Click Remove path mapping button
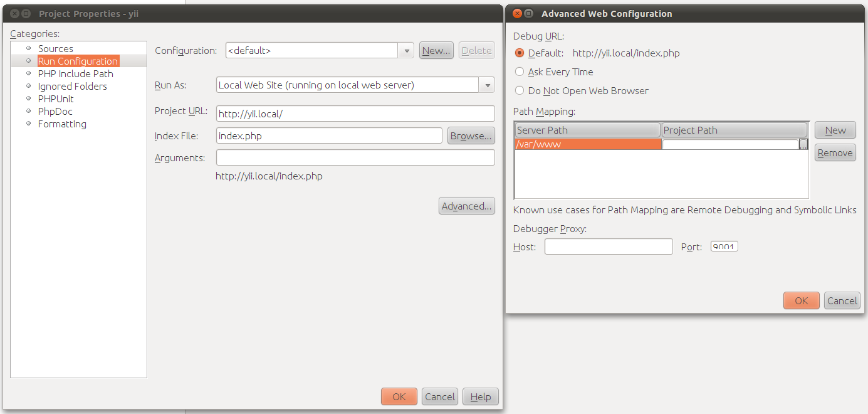The image size is (868, 414). tap(835, 153)
